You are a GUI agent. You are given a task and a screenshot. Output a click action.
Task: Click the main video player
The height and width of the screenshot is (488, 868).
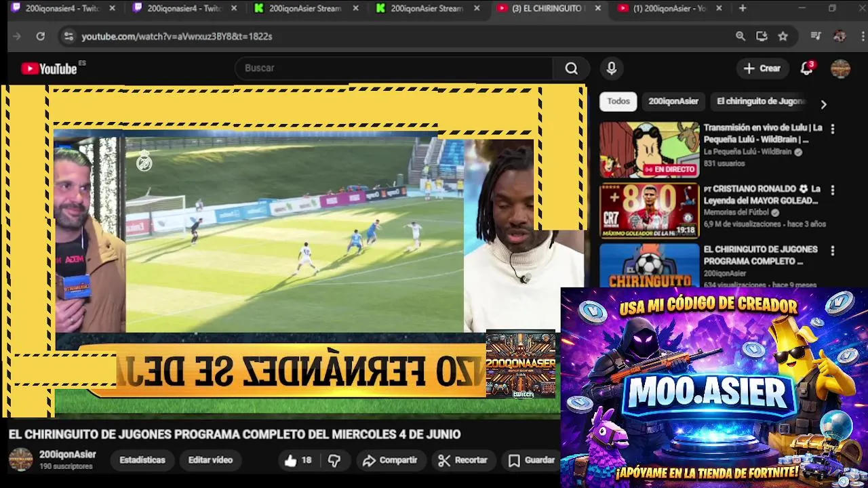[294, 251]
